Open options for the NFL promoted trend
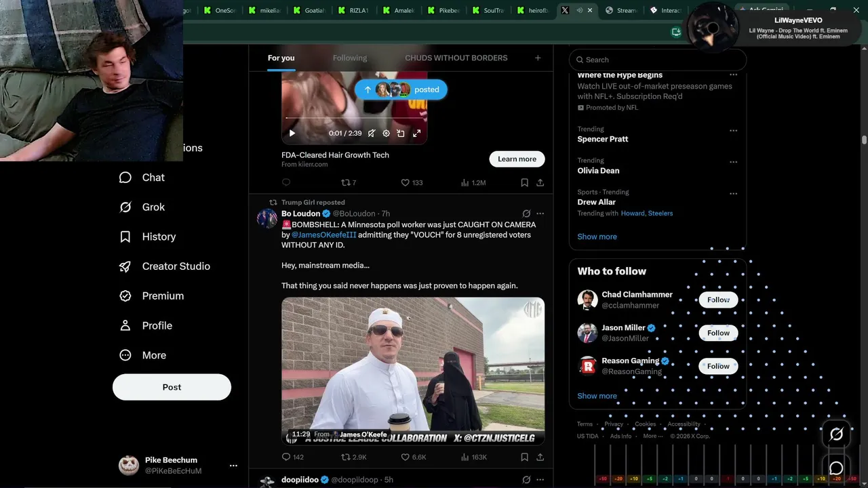The image size is (868, 488). pyautogui.click(x=733, y=75)
